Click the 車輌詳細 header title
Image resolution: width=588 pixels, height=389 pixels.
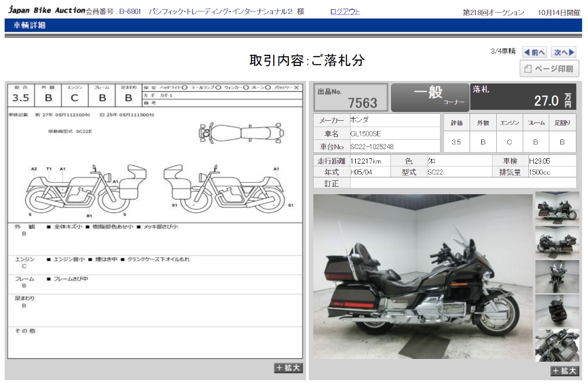[29, 25]
